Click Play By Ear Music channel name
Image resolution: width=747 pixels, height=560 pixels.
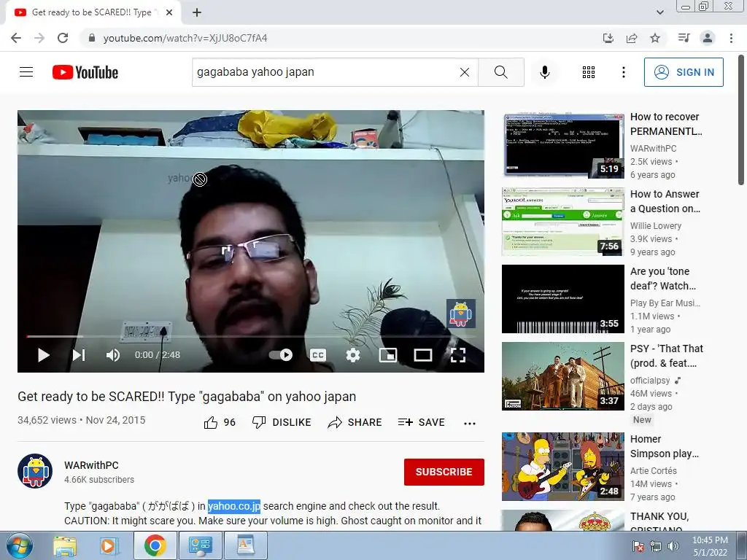point(665,303)
